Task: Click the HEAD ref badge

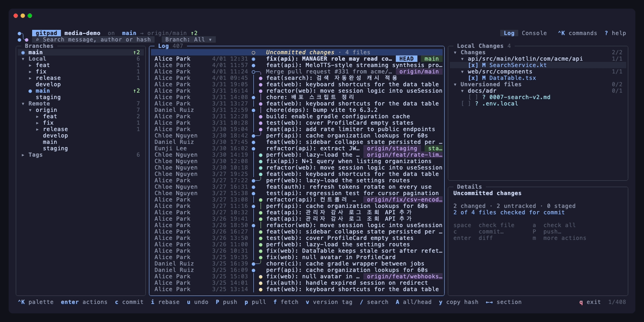Action: (x=406, y=59)
